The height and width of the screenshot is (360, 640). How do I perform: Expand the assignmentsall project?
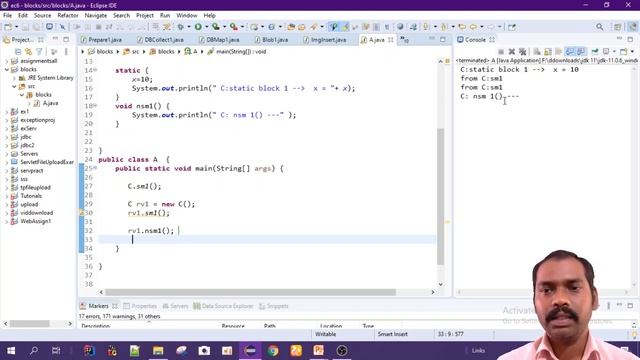[x=7, y=61]
